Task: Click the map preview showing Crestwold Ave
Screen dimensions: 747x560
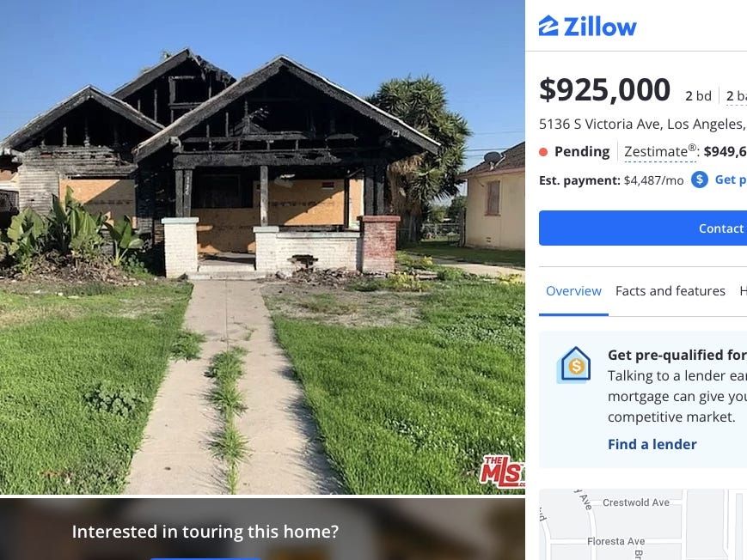Action: click(x=643, y=524)
